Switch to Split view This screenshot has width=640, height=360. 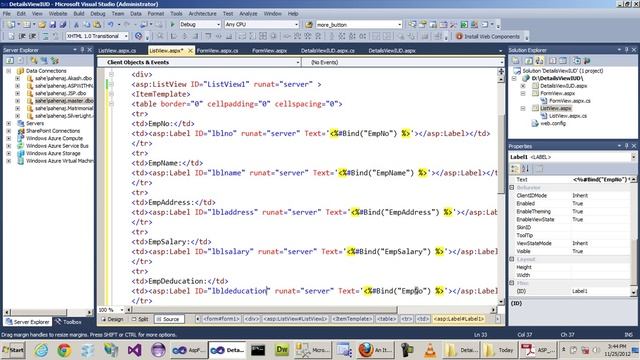[140, 319]
